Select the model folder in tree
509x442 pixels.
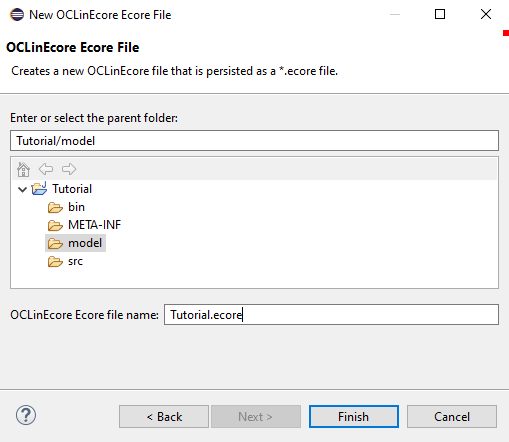pos(76,243)
